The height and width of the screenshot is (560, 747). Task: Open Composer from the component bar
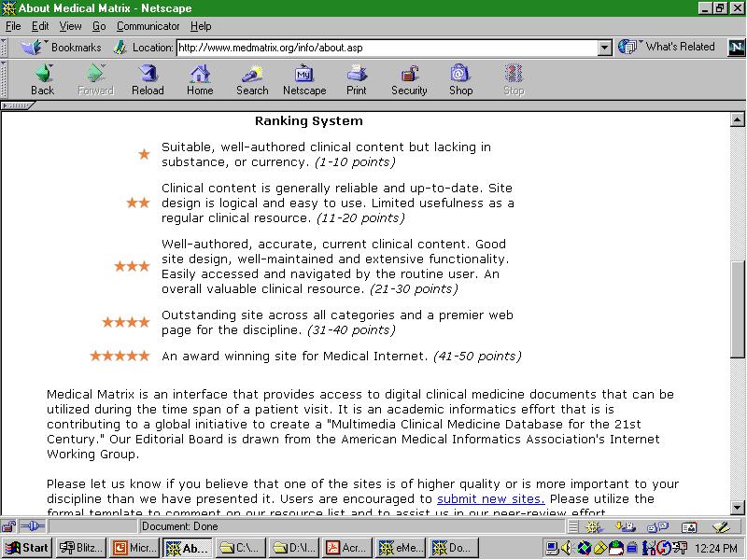point(721,526)
